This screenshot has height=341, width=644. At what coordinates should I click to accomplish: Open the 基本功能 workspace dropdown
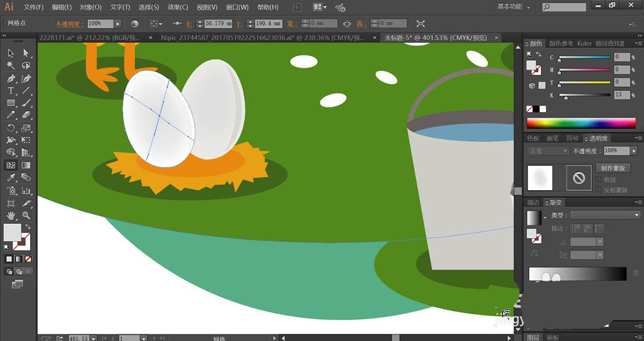514,7
